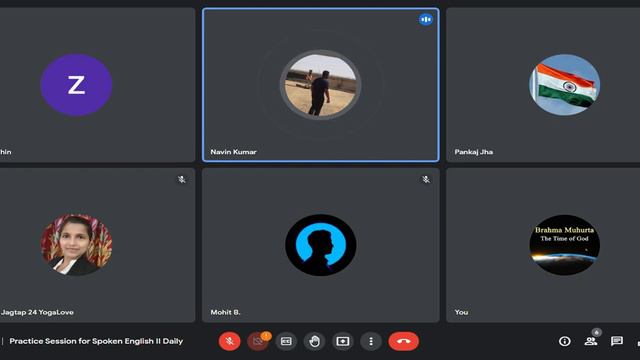640x360 pixels.
Task: Click the purple Z participant avatar
Action: pyautogui.click(x=76, y=85)
